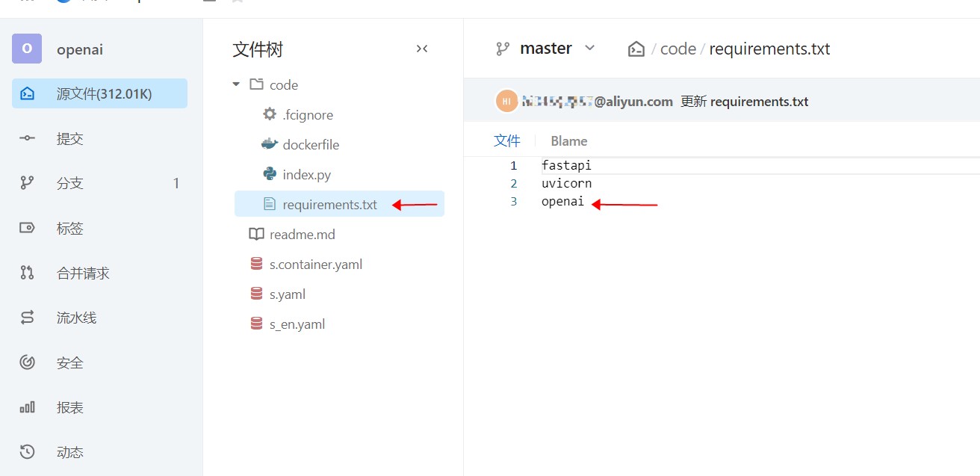The width and height of the screenshot is (980, 476).
Task: Collapse the code folder in tree
Action: click(x=237, y=84)
